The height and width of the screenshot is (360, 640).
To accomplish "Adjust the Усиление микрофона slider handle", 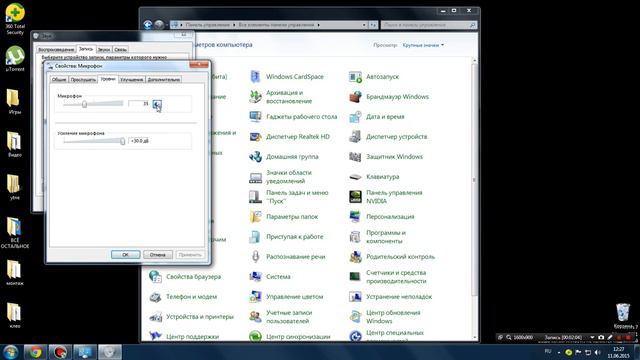I will point(122,141).
